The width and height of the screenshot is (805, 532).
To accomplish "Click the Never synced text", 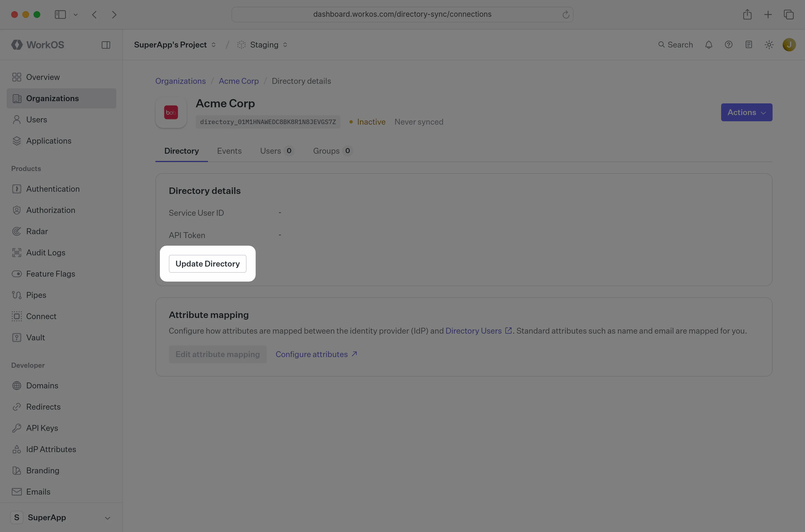I will [419, 122].
